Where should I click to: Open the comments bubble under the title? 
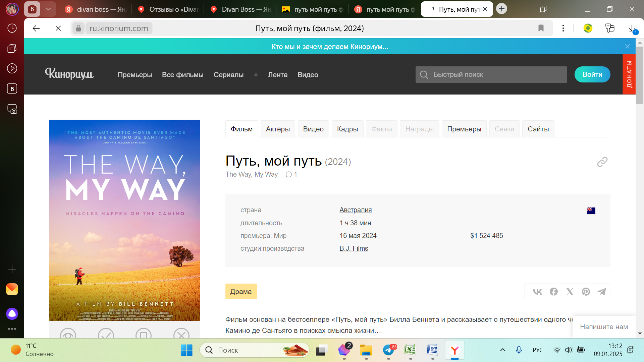point(289,175)
